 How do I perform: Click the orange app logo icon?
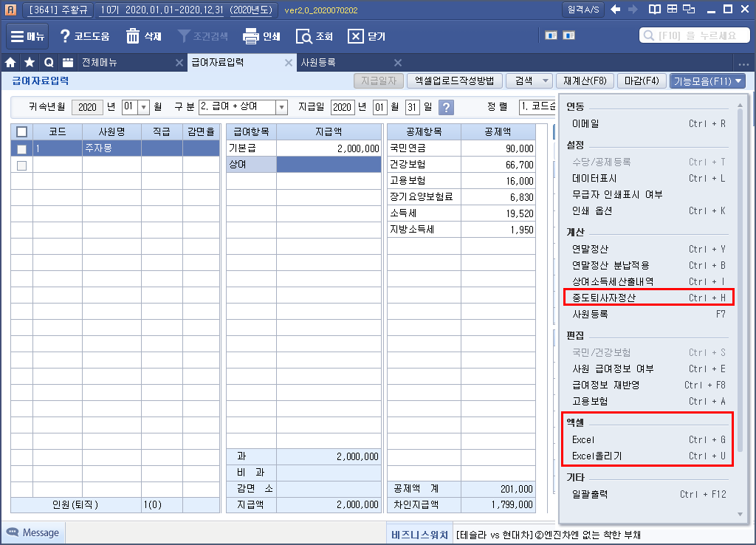pos(10,10)
